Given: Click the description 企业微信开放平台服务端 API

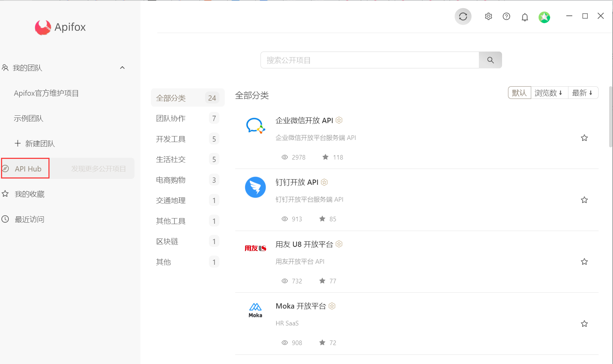Looking at the screenshot, I should (316, 138).
